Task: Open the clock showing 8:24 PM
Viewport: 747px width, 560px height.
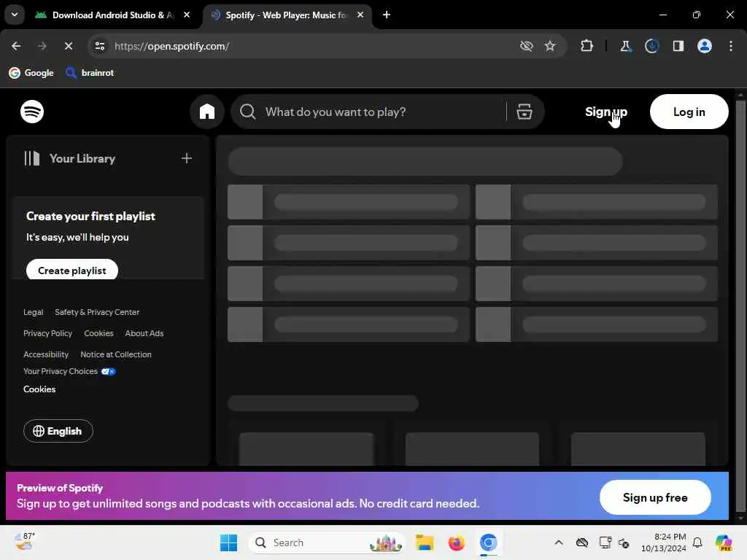Action: 663,542
